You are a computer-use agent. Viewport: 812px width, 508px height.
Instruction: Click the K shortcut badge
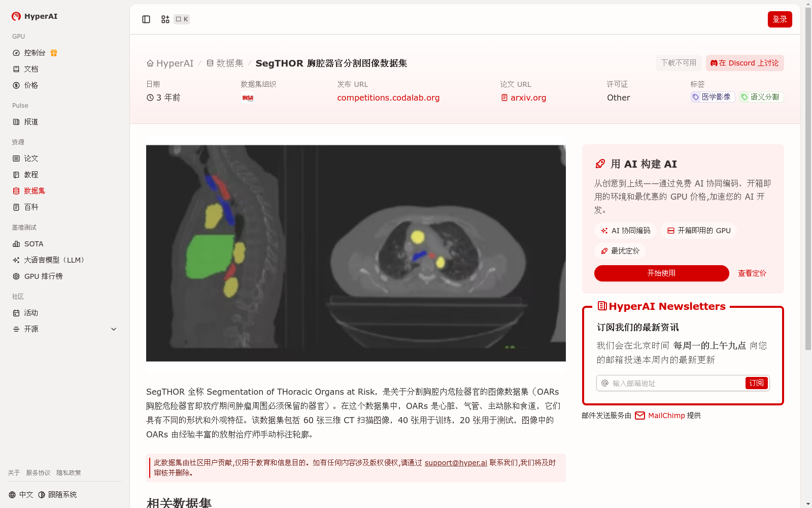[182, 19]
